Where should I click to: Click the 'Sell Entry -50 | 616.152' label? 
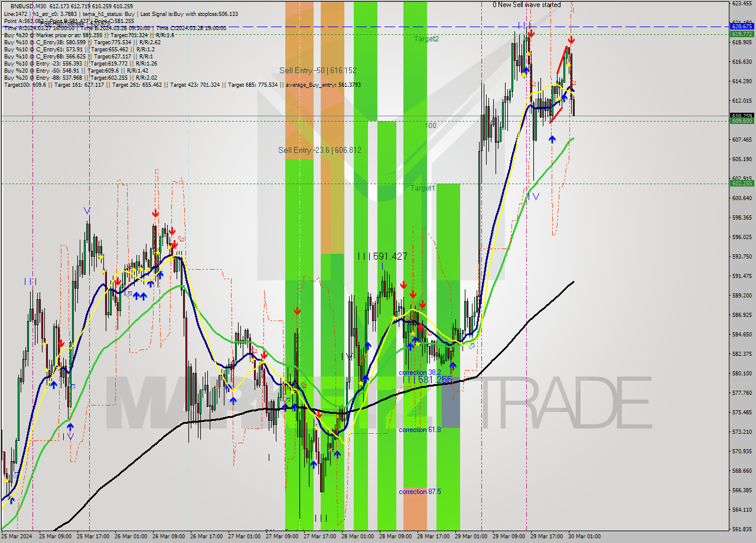(x=318, y=70)
